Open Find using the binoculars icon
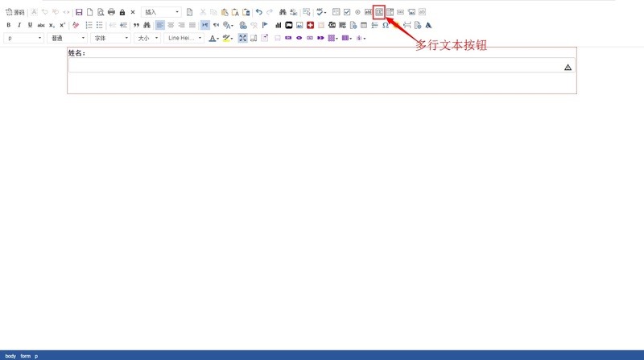644x360 pixels. point(283,12)
